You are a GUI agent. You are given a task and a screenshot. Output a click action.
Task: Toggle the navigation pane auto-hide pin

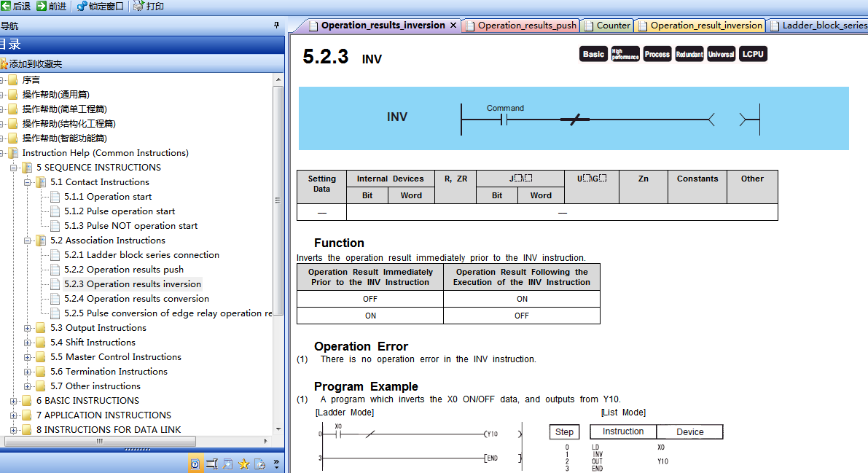(276, 26)
